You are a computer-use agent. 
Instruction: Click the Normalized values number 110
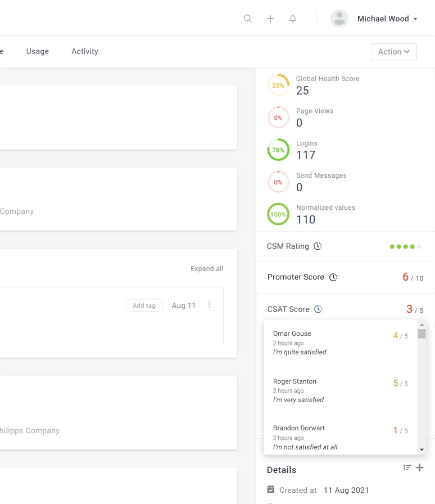pyautogui.click(x=306, y=219)
